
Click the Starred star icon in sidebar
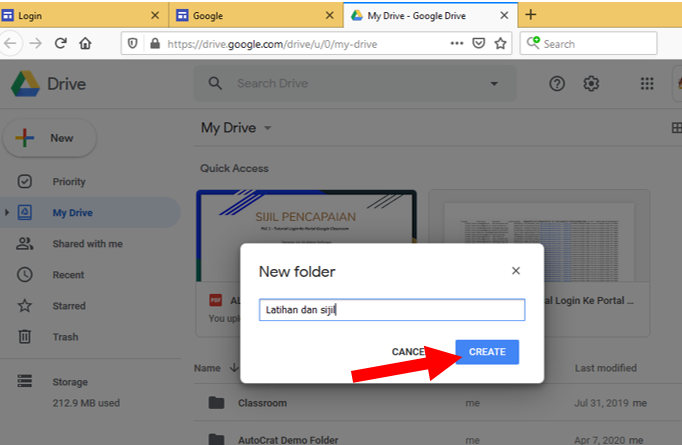pyautogui.click(x=24, y=306)
